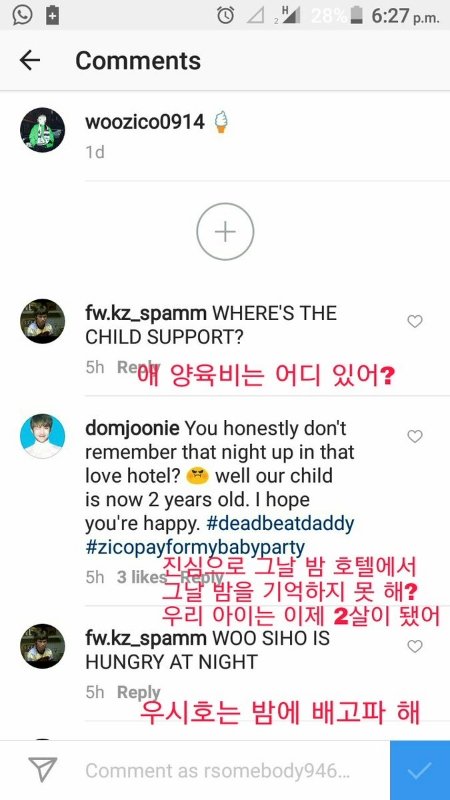The image size is (450, 800).
Task: Like the WHERE'S THE CHILD SUPPORT comment
Action: (415, 321)
